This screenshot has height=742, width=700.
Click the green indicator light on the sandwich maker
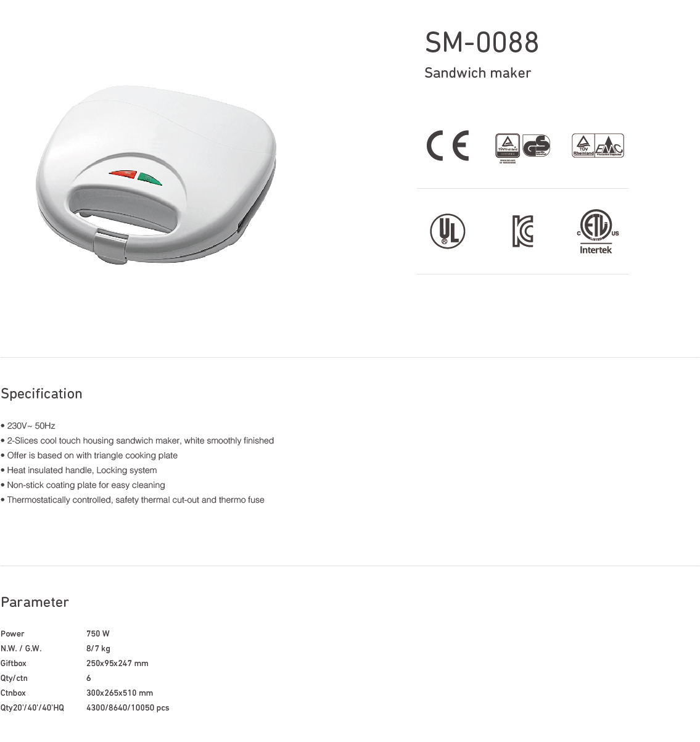[149, 179]
